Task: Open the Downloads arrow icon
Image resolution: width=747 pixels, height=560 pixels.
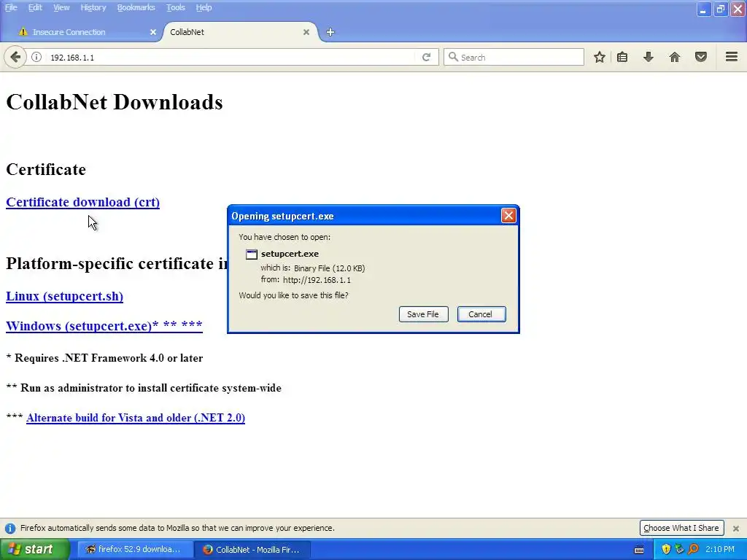Action: [649, 57]
